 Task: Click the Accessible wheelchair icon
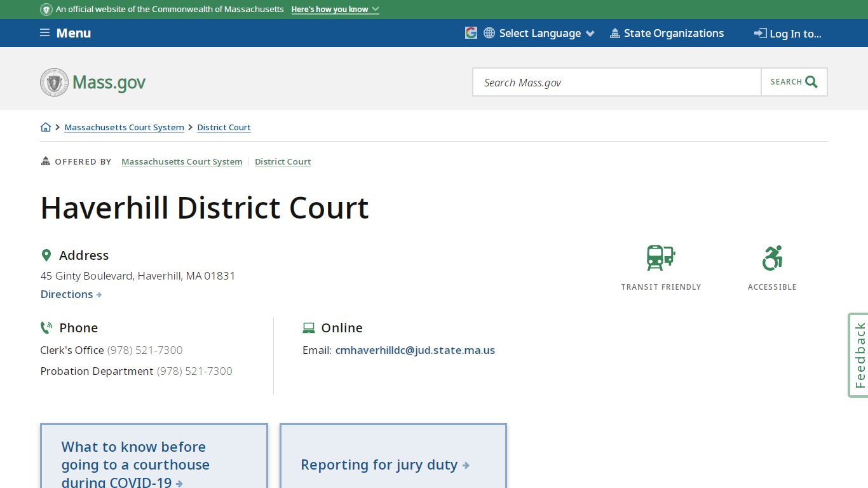[x=772, y=258]
